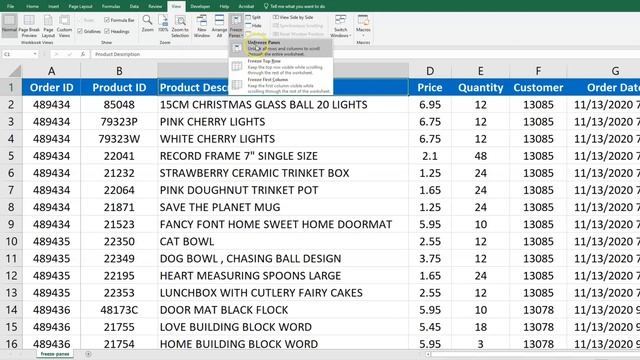Open the Acrobat ribbon tab

pyautogui.click(x=246, y=6)
